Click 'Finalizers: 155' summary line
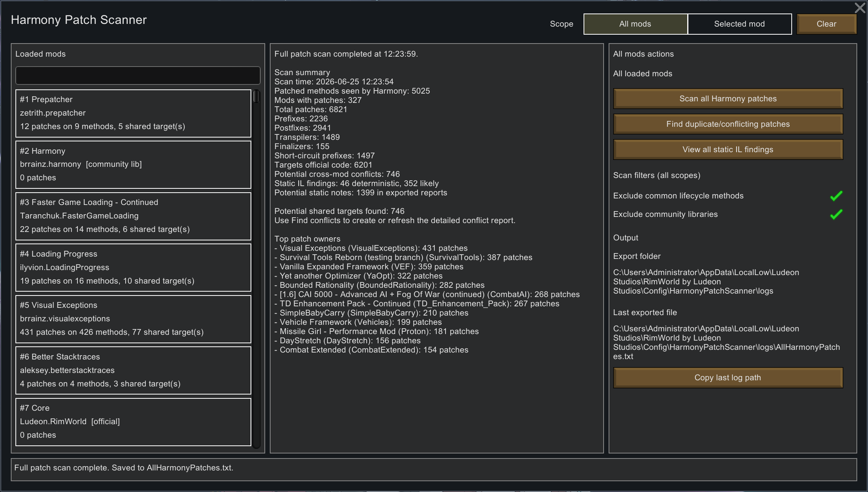Image resolution: width=868 pixels, height=492 pixels. pyautogui.click(x=302, y=146)
